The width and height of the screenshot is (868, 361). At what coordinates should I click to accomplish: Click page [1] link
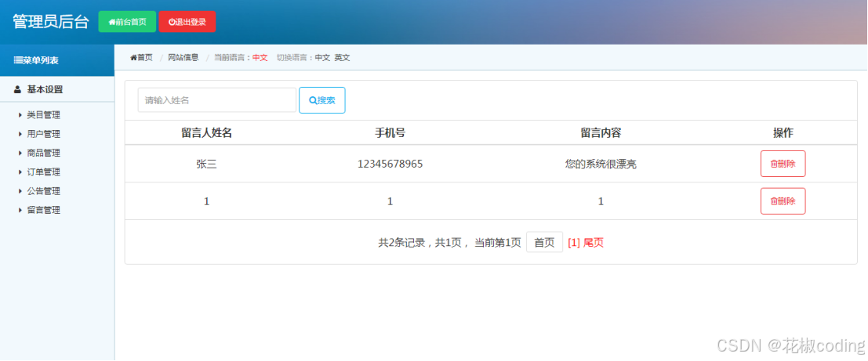574,242
